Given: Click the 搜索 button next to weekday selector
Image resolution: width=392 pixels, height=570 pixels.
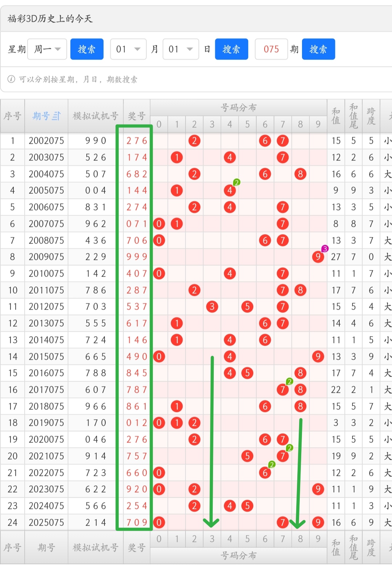Looking at the screenshot, I should point(87,49).
